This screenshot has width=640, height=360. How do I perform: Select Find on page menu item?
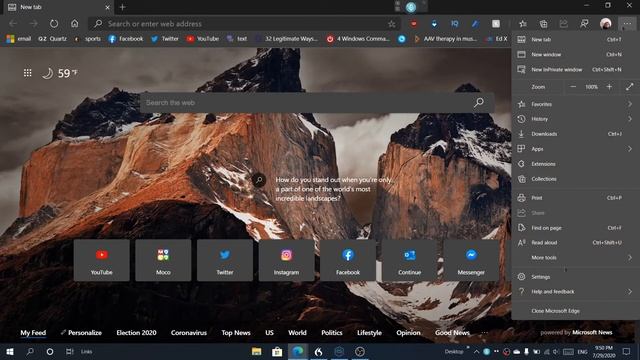coord(576,228)
